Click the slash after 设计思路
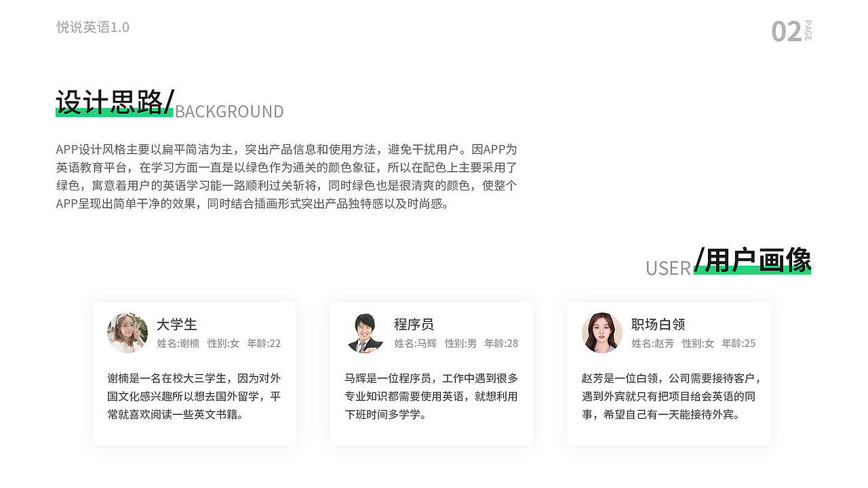The width and height of the screenshot is (868, 488). coord(170,102)
